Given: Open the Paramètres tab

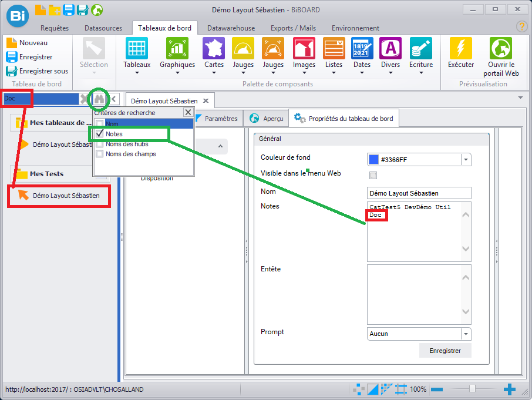Looking at the screenshot, I should [218, 119].
